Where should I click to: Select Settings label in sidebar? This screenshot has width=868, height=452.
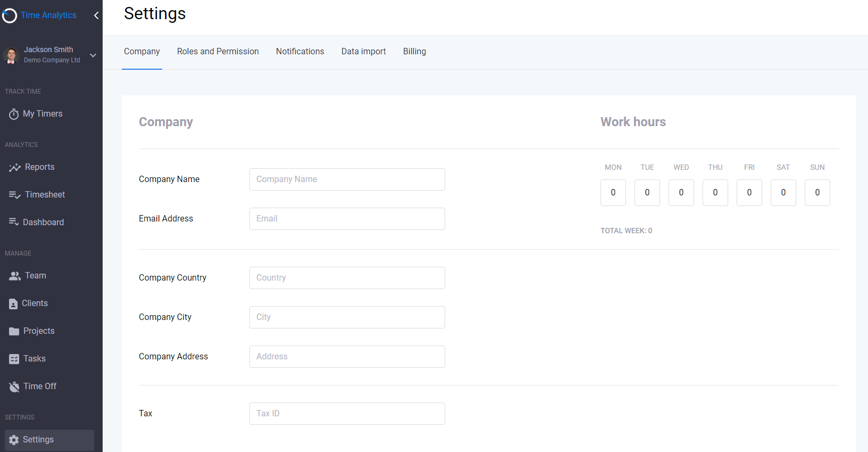tap(38, 440)
